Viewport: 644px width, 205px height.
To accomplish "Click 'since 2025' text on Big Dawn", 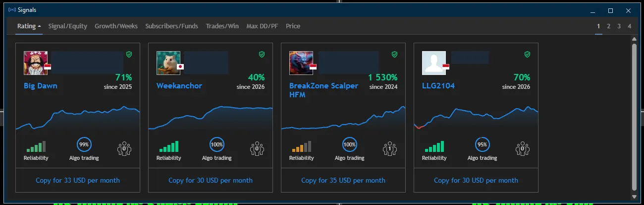I will click(118, 87).
